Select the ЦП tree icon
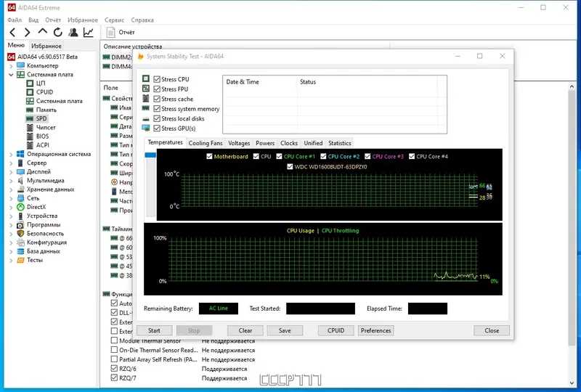 point(30,83)
